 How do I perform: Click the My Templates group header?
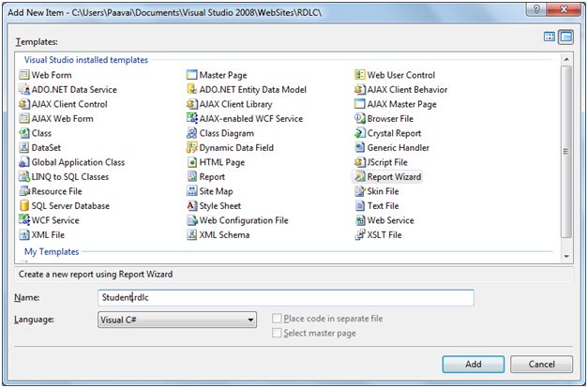click(52, 252)
